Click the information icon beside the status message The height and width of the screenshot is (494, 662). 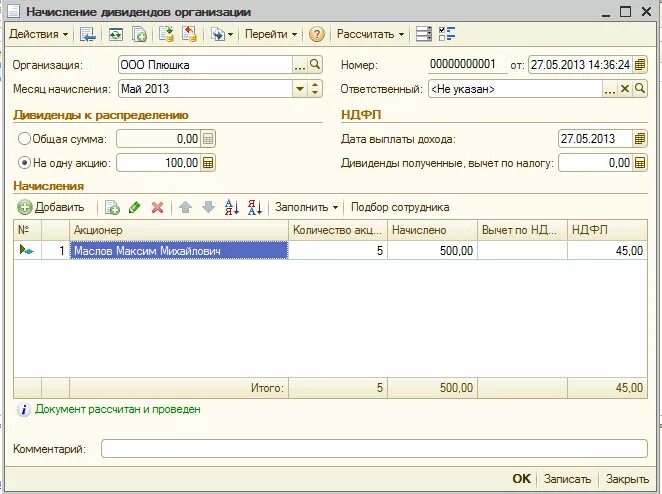coord(24,410)
